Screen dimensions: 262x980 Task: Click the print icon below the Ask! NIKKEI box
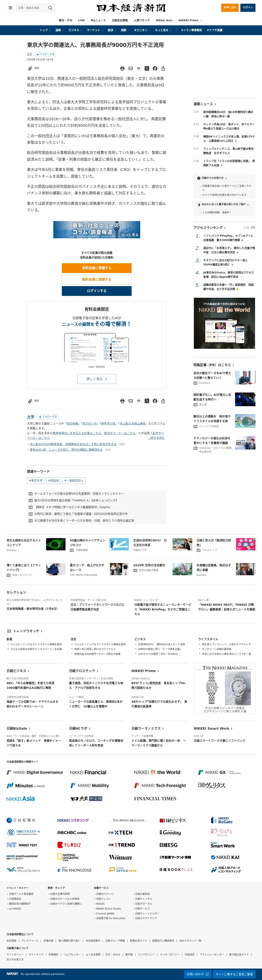[x=122, y=401]
